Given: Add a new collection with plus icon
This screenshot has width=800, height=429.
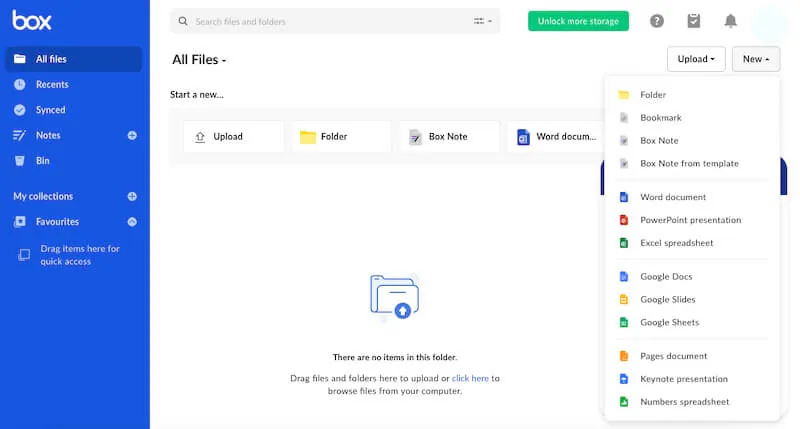Looking at the screenshot, I should tap(132, 196).
